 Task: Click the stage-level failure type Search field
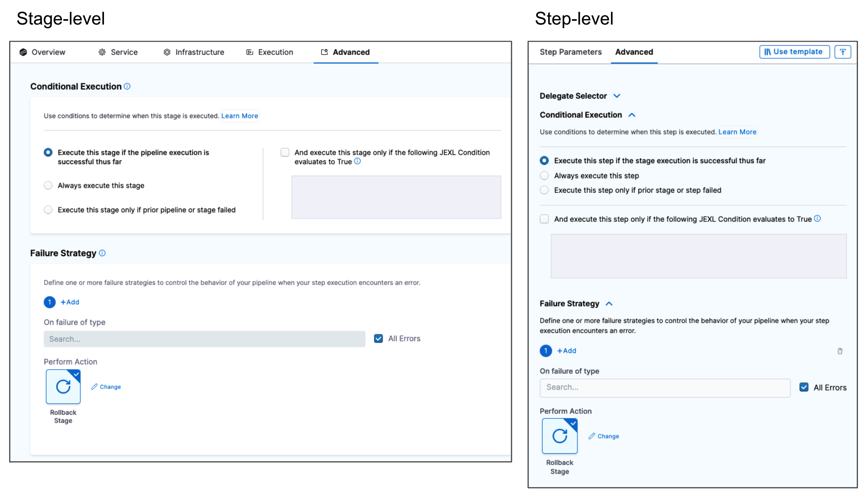tap(204, 339)
